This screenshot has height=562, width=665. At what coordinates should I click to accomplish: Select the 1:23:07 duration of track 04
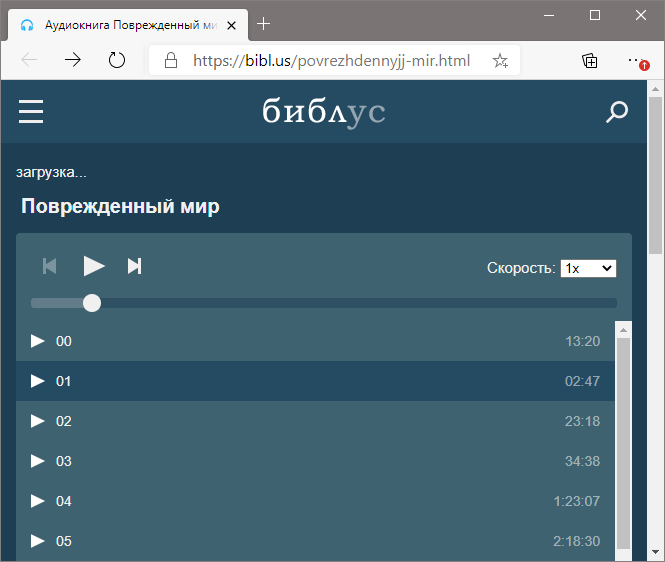point(577,501)
